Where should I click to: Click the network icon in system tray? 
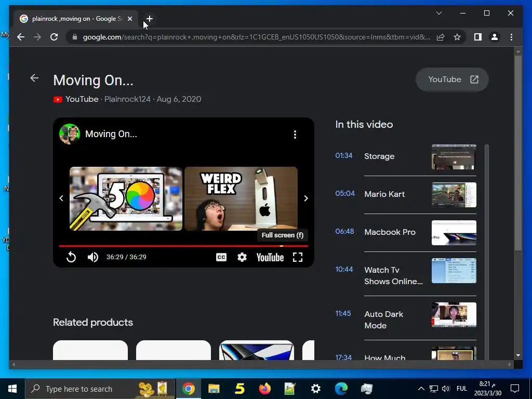(434, 389)
